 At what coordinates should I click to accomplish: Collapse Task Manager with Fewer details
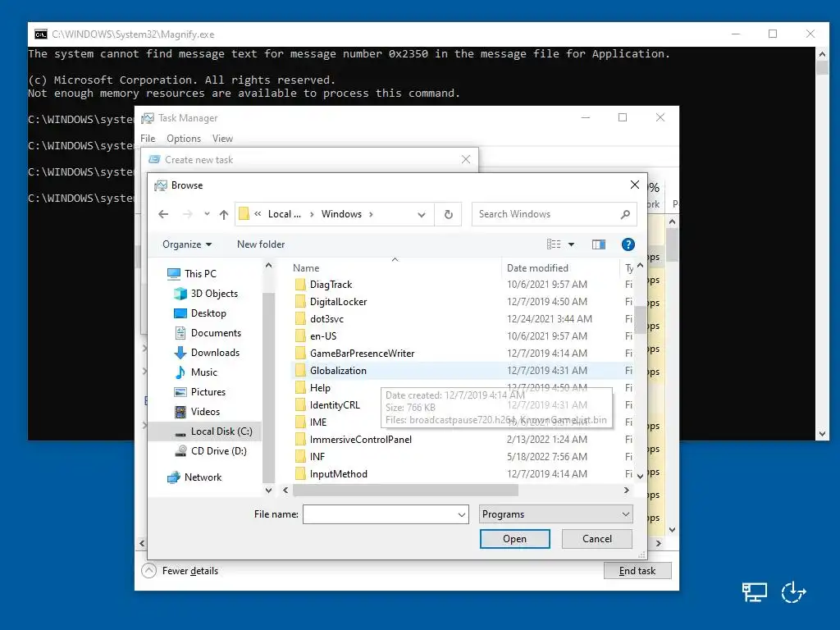click(180, 571)
